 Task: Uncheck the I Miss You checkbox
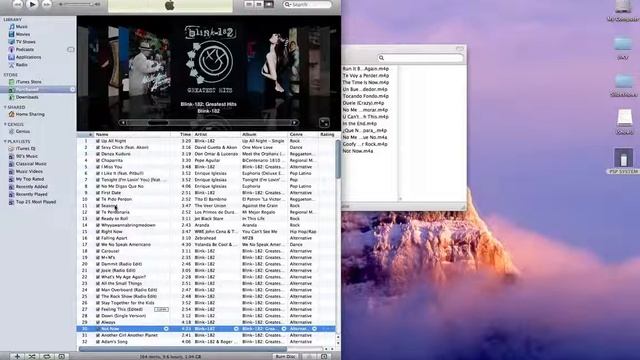click(98, 167)
